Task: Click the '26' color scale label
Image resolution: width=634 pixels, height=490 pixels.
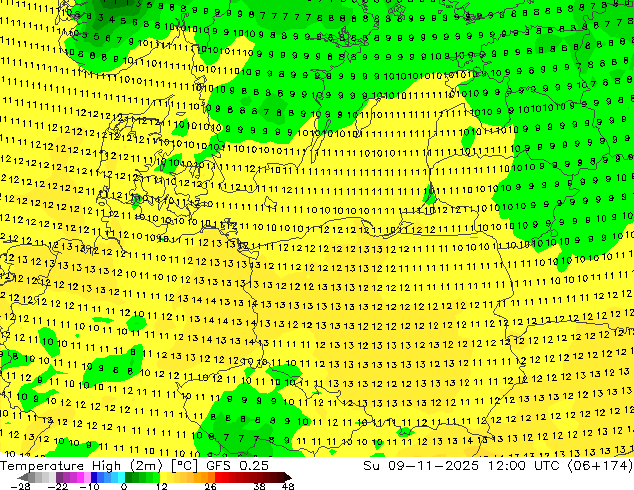Action: click(210, 486)
